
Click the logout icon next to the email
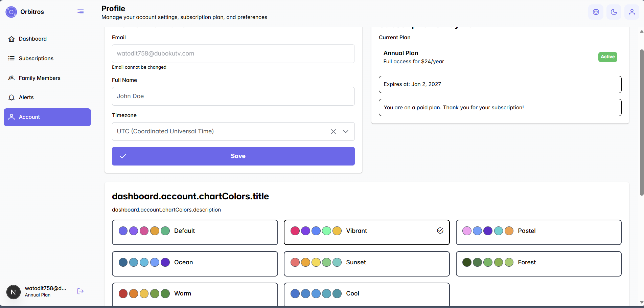[x=80, y=291]
